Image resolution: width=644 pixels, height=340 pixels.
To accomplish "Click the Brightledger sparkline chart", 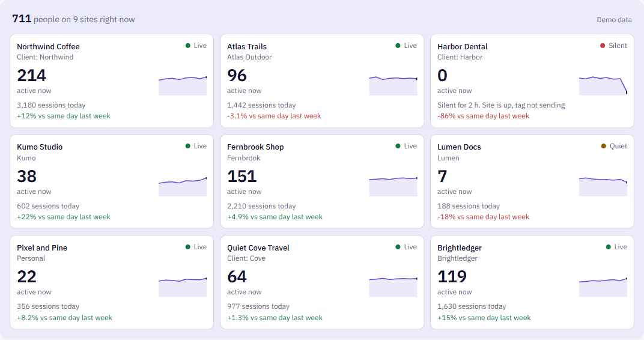I will click(603, 287).
